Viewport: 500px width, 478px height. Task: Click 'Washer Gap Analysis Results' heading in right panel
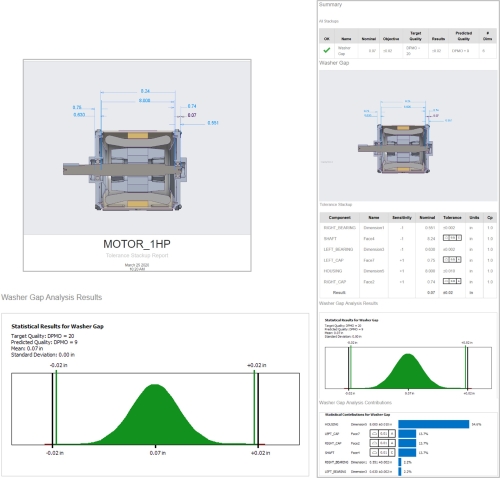tap(348, 303)
